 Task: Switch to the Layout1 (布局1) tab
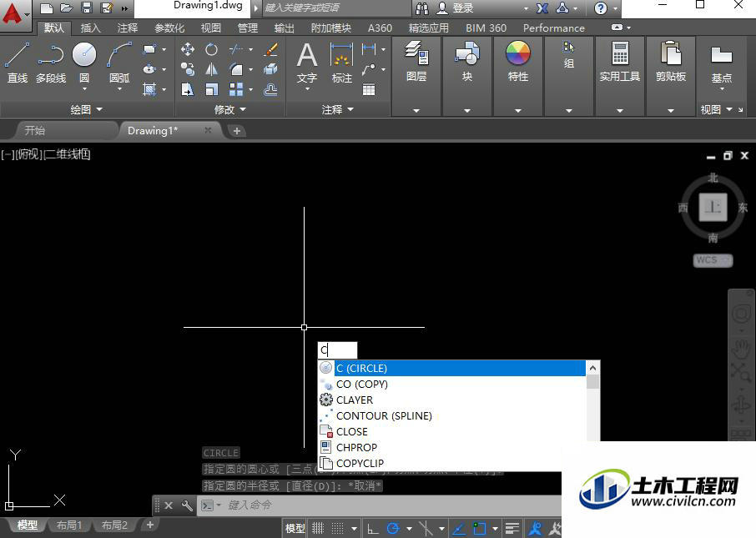(69, 525)
